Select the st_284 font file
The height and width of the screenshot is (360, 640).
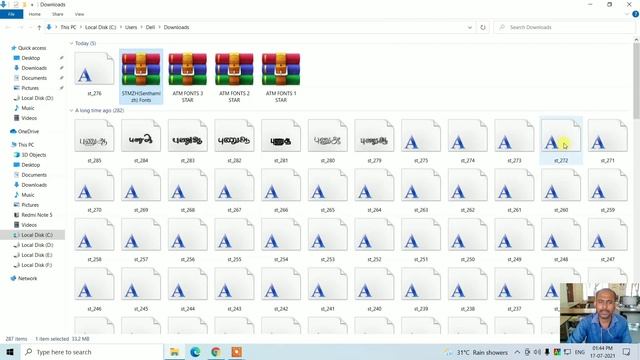pos(141,141)
